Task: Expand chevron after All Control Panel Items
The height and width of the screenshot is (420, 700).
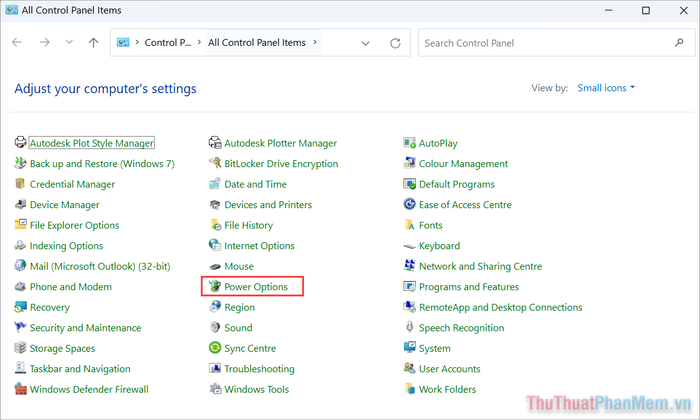Action: (315, 42)
